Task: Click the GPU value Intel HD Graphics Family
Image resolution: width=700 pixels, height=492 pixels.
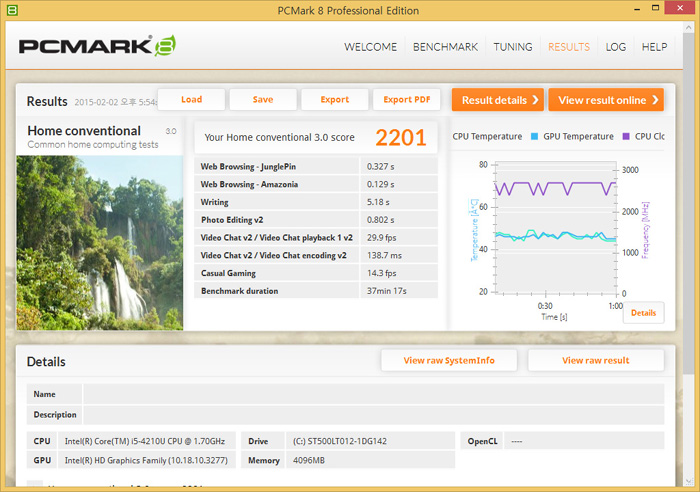Action: click(x=146, y=460)
